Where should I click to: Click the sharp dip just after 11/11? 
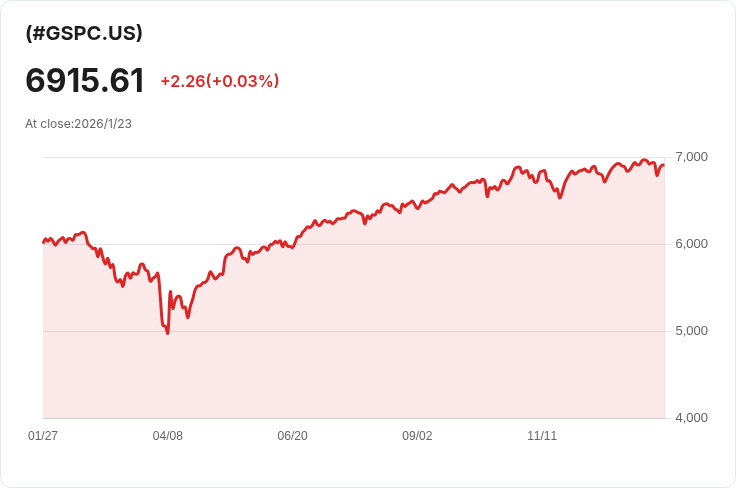pos(560,198)
